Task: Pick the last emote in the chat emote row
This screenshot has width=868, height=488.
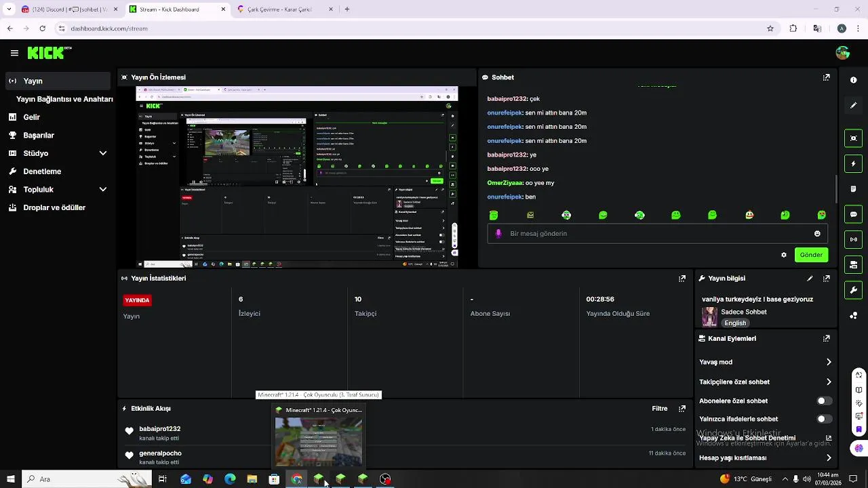Action: [822, 215]
